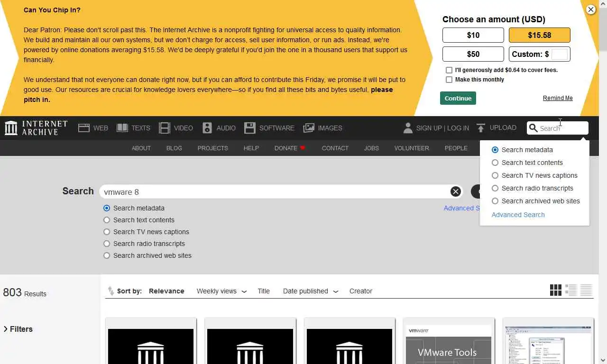Click the custom donation amount field
Image resolution: width=607 pixels, height=364 pixels.
click(x=560, y=54)
